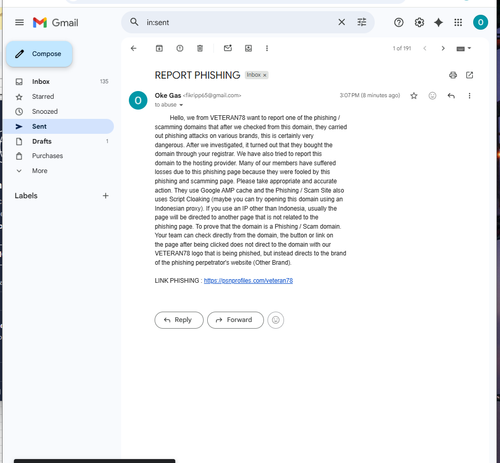500x463 pixels.
Task: Create a new label with plus icon
Action: tap(106, 196)
